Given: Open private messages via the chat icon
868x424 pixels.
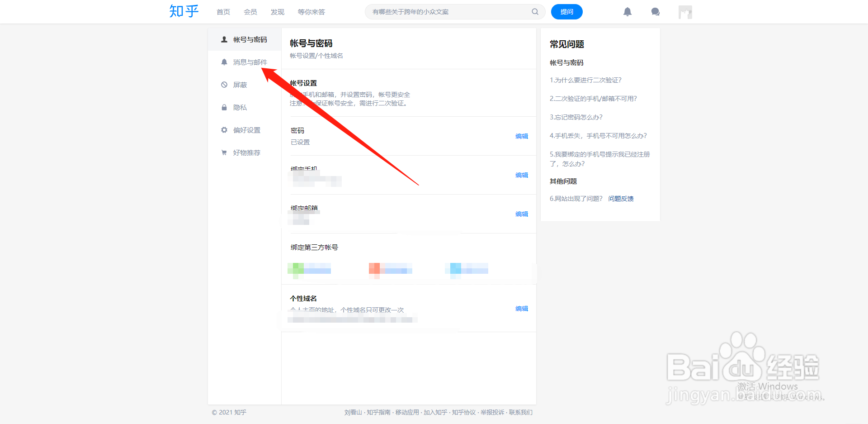Looking at the screenshot, I should (x=656, y=12).
